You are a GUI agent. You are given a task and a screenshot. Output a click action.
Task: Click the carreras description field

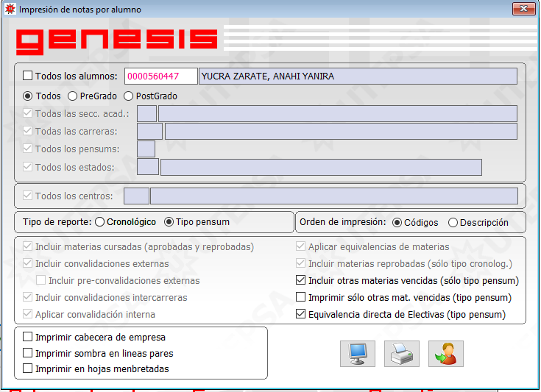point(341,132)
